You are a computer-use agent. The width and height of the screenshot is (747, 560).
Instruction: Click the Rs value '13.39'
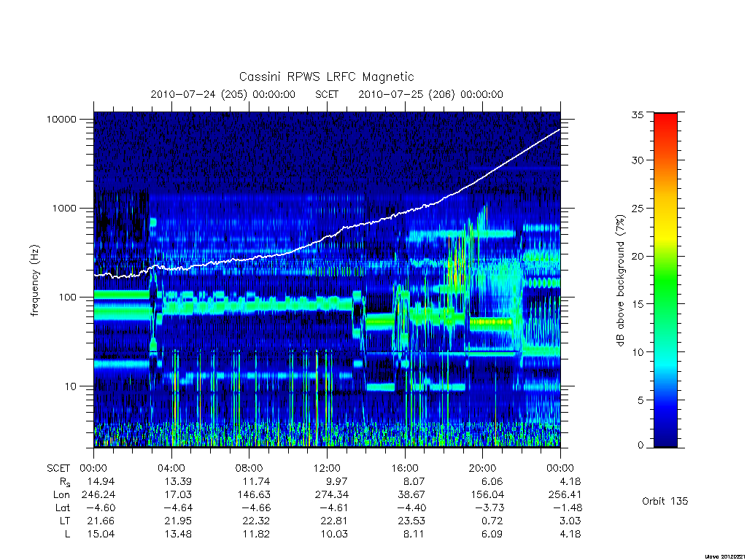(x=178, y=481)
